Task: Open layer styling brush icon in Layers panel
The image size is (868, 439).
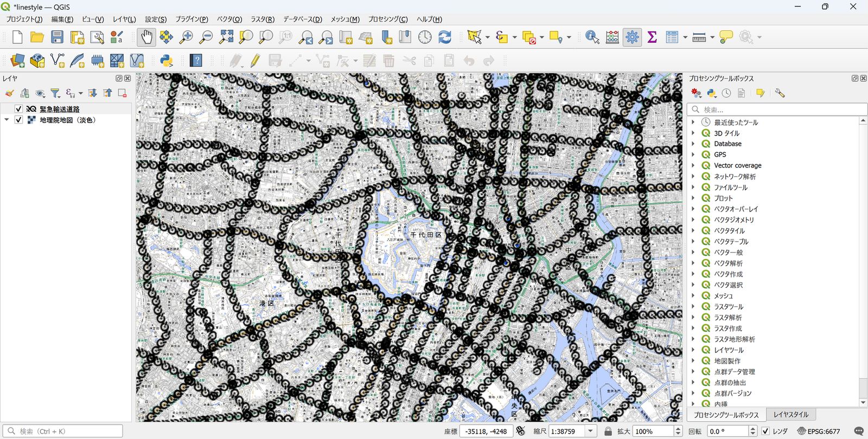Action: (10, 93)
